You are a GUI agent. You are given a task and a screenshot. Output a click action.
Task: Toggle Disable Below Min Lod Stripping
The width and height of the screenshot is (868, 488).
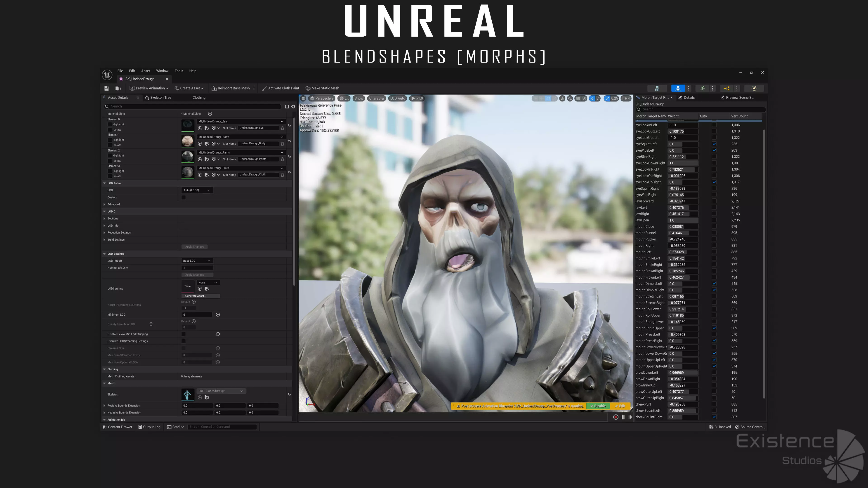[x=184, y=334]
